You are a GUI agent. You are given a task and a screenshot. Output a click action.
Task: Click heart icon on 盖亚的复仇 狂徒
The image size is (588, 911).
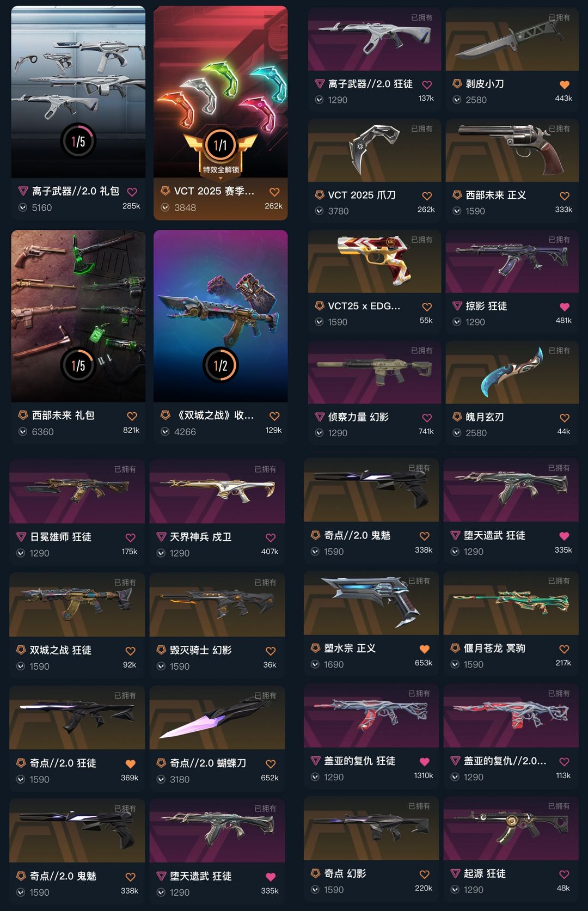pos(425,762)
